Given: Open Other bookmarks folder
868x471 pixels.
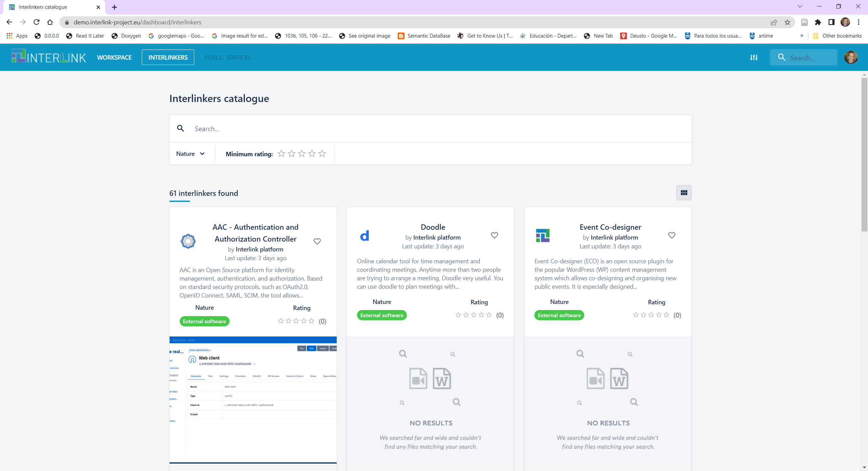Looking at the screenshot, I should click(x=837, y=36).
